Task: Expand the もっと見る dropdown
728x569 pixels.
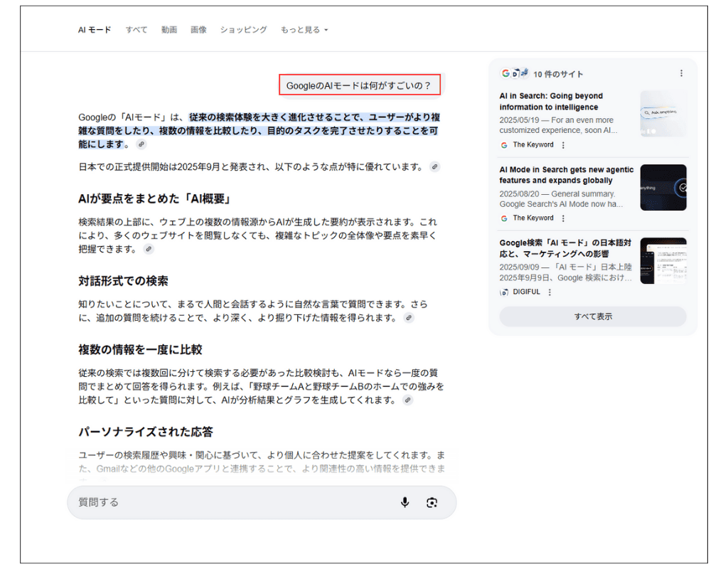Action: (304, 30)
